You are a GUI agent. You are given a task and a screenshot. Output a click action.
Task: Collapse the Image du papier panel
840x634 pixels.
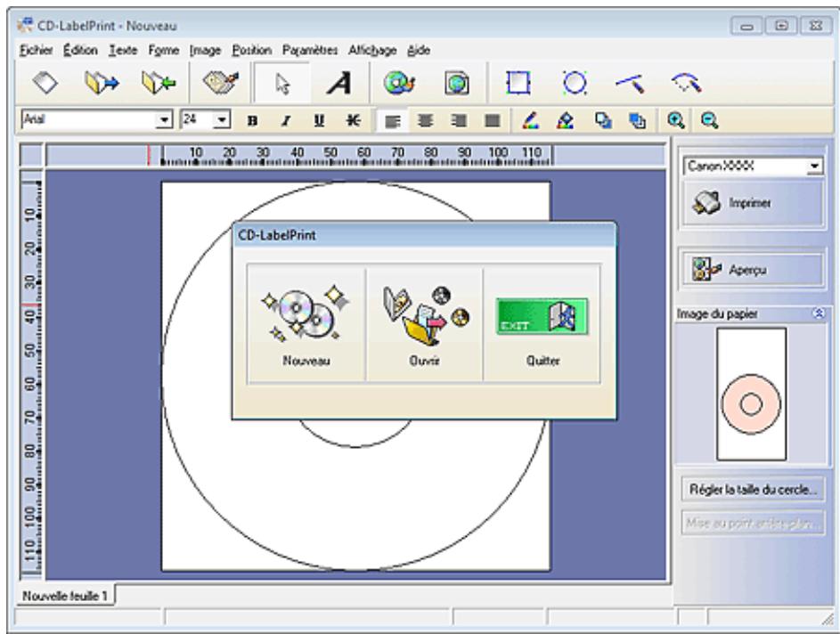point(819,313)
